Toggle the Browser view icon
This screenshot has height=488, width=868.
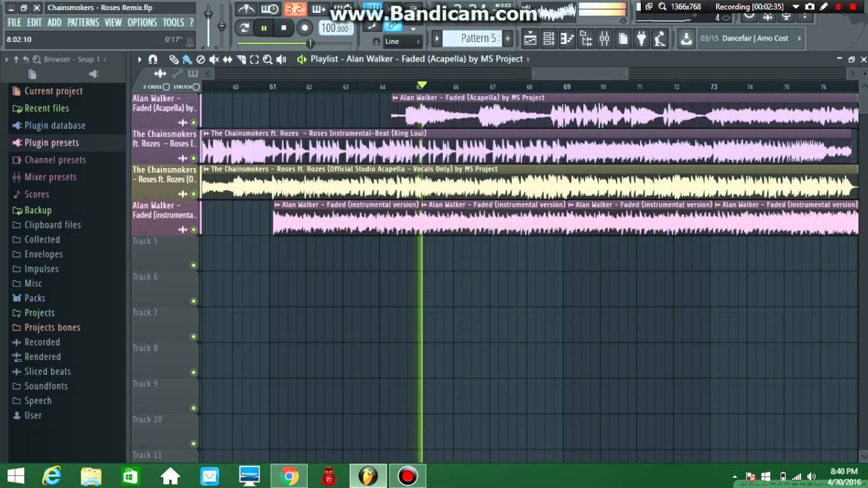[586, 39]
